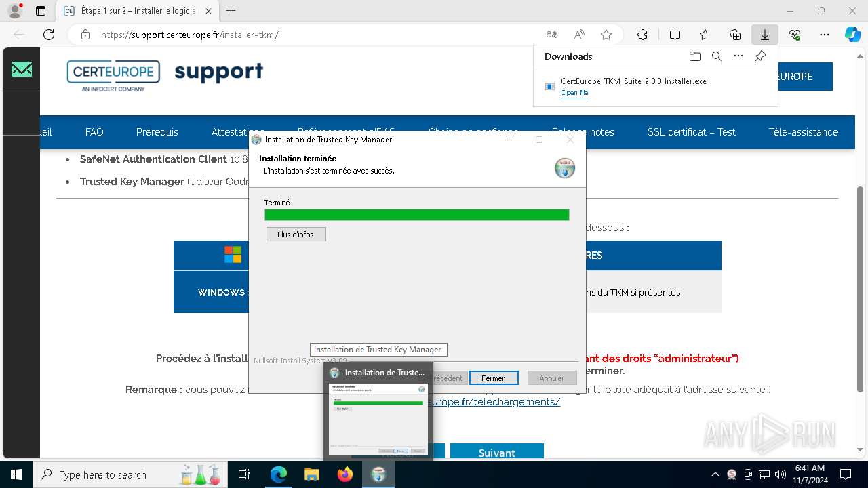
Task: Open File Explorer from taskbar
Action: tap(311, 474)
